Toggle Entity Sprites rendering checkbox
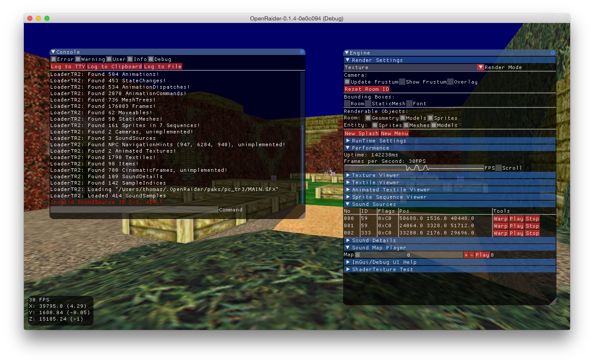Screen dimensions: 594x364 375,125
